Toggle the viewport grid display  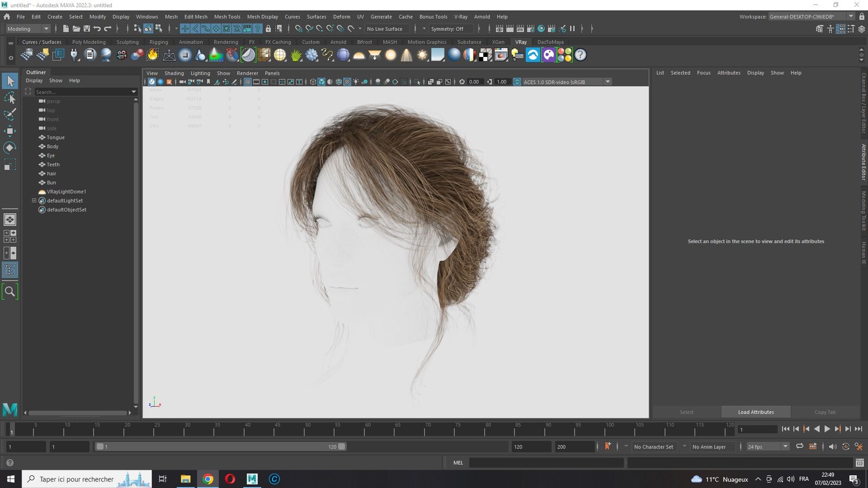pyautogui.click(x=247, y=82)
